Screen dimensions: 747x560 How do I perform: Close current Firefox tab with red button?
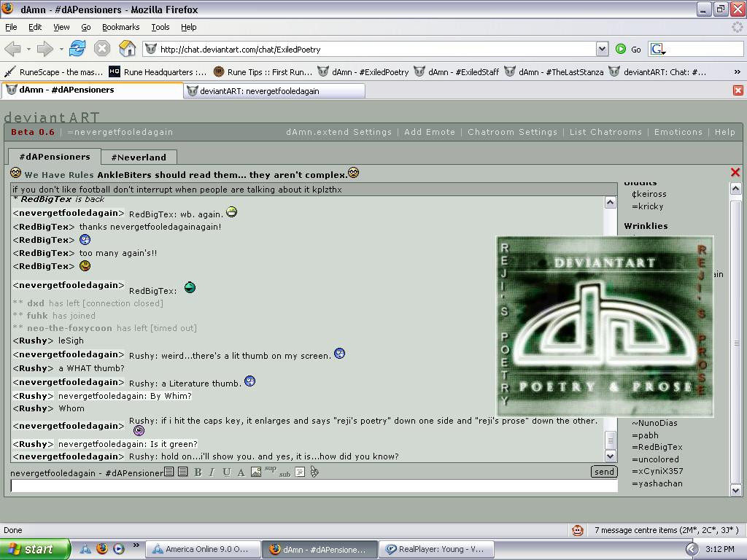click(x=738, y=90)
